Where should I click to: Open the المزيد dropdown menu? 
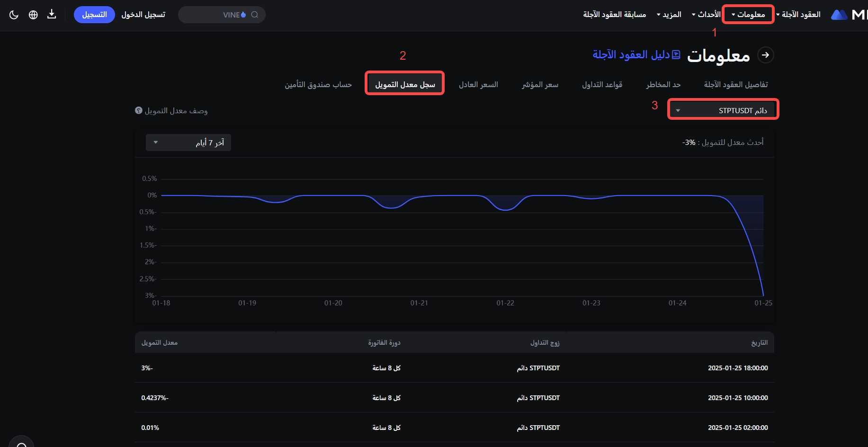[669, 15]
